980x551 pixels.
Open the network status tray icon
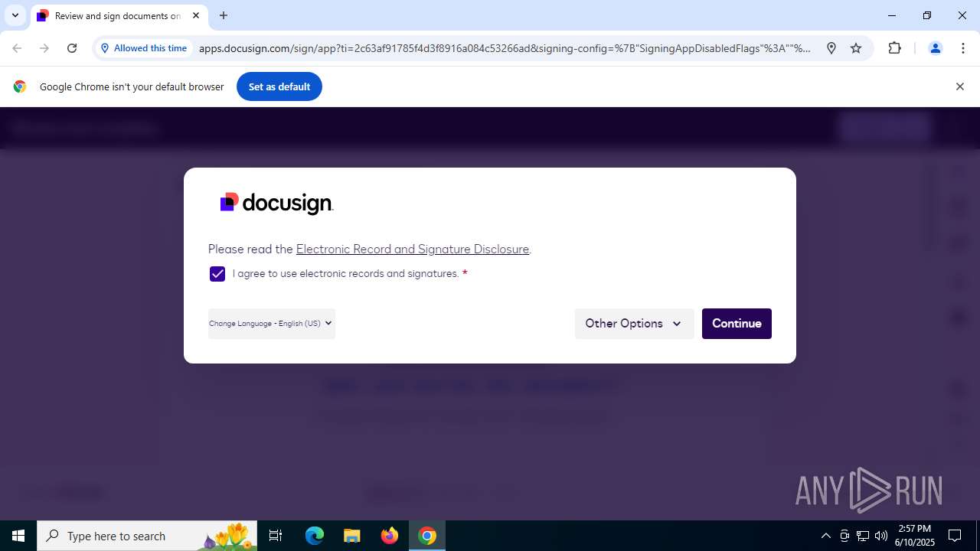(x=863, y=536)
